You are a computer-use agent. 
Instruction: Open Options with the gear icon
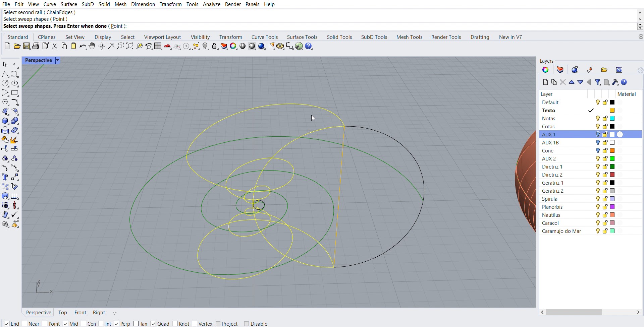click(280, 46)
